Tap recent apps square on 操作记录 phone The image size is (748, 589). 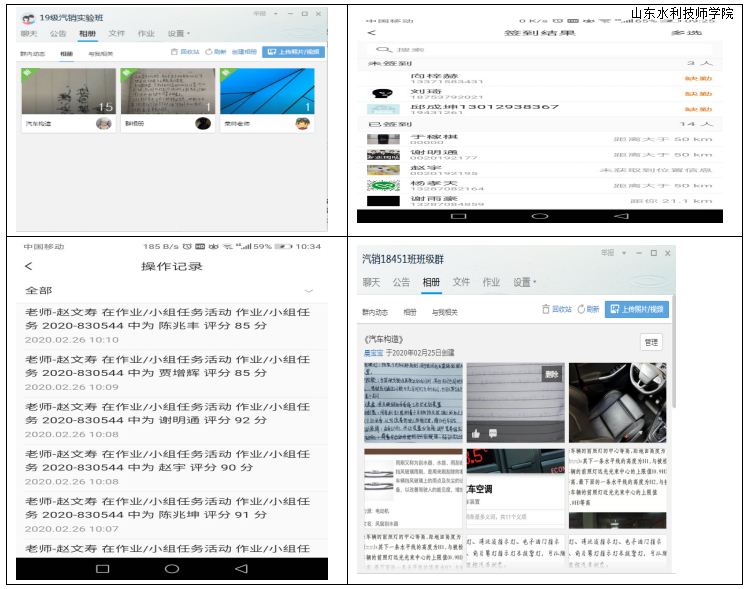(103, 568)
